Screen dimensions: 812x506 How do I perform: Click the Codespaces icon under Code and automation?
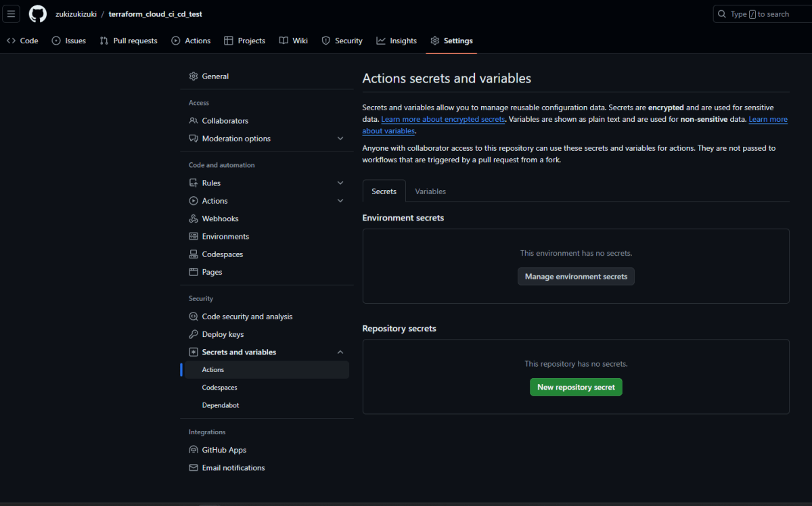pyautogui.click(x=194, y=254)
